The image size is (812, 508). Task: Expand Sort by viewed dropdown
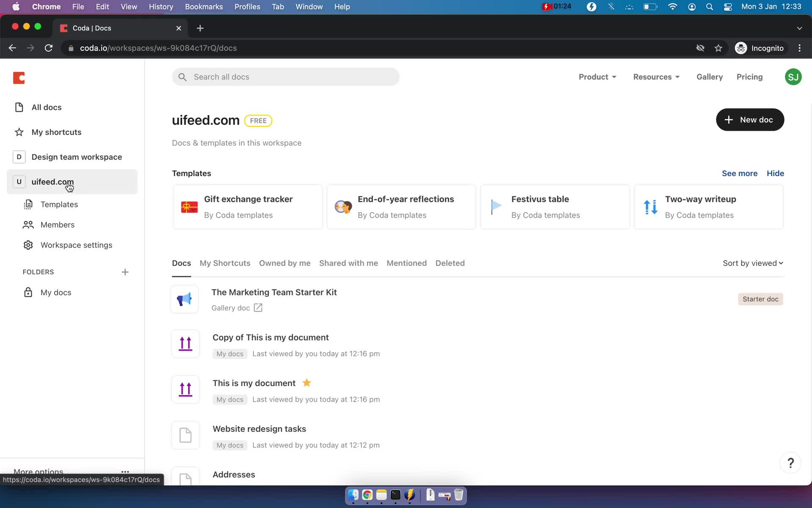coord(754,263)
